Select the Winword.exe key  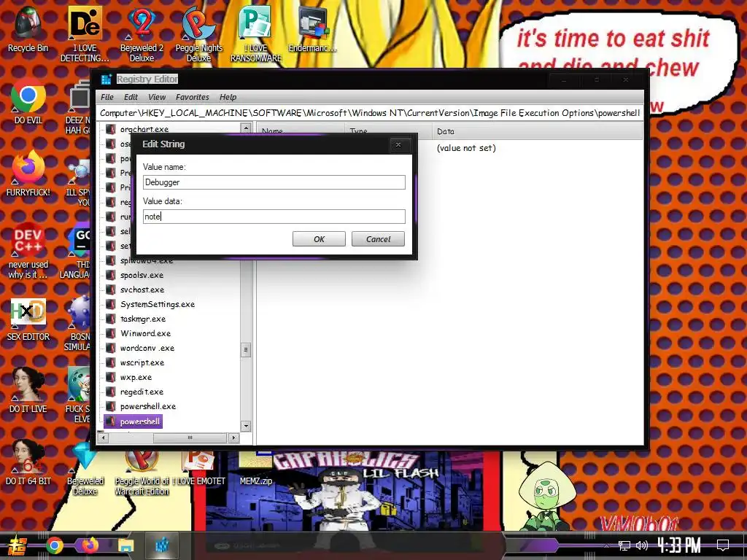(x=145, y=333)
